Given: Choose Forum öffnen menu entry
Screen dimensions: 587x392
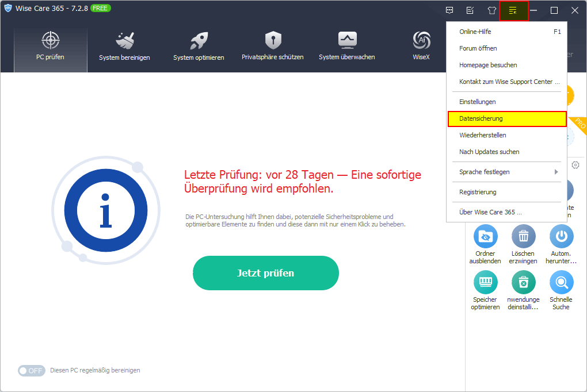Looking at the screenshot, I should click(x=507, y=48).
